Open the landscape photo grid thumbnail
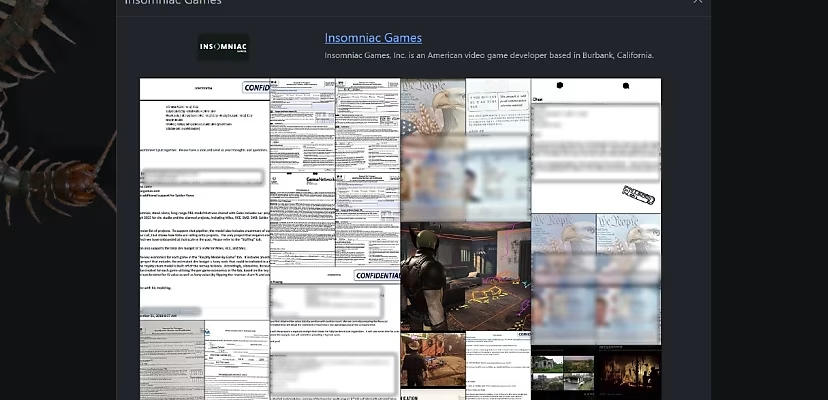Screen dimensions: 828x400 [563, 372]
